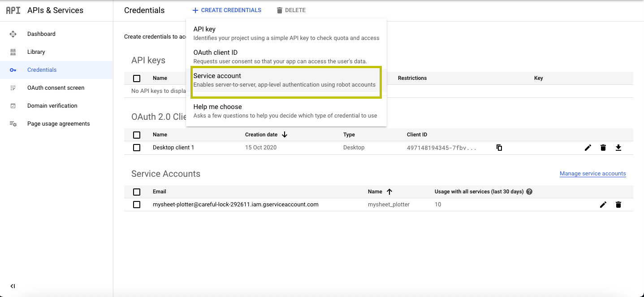Image resolution: width=644 pixels, height=297 pixels.
Task: Toggle the select-all API keys checkbox
Action: (x=137, y=79)
